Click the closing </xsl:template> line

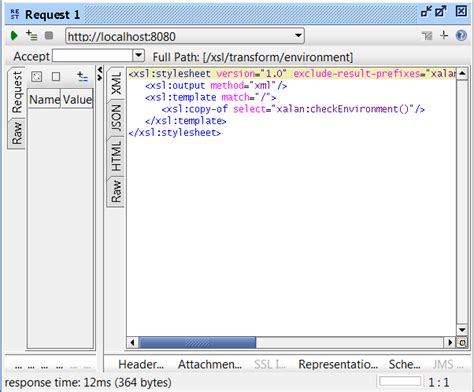tap(185, 121)
